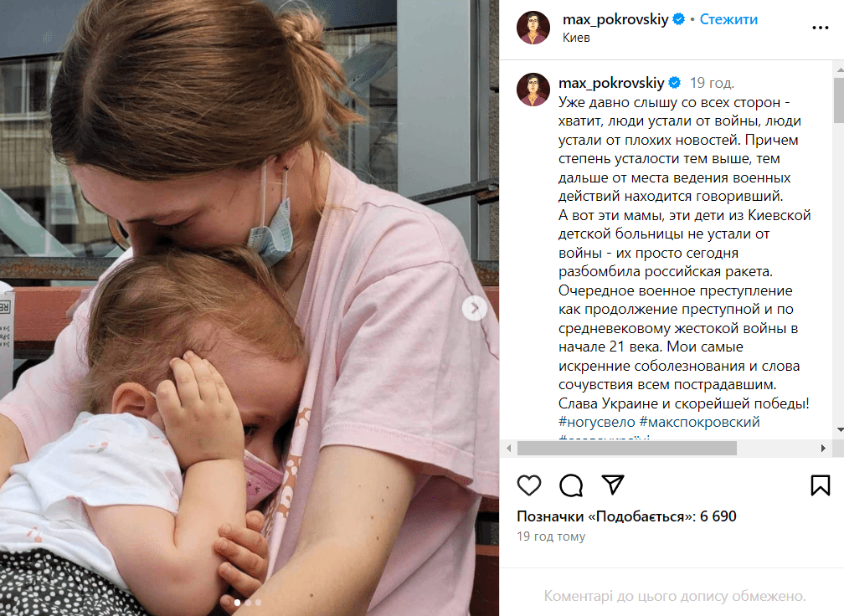Like the post with the heart icon
Image resolution: width=844 pixels, height=616 pixels.
[x=528, y=485]
